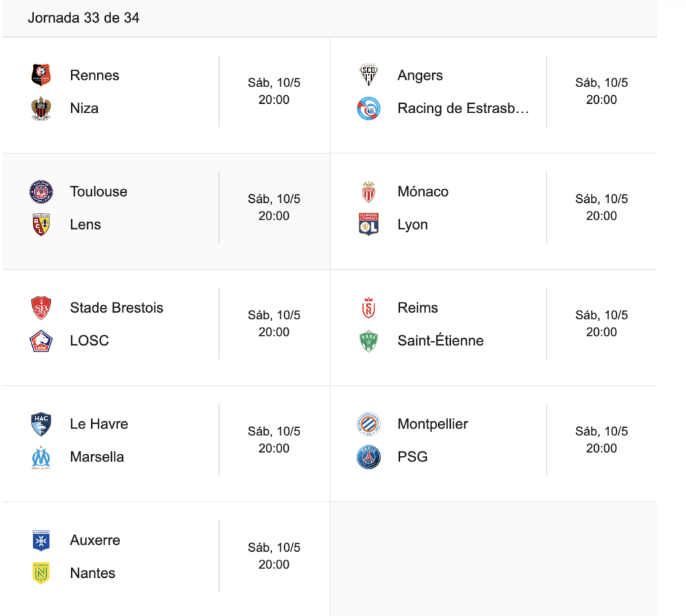The height and width of the screenshot is (616, 686).
Task: Open the Reims team name link
Action: tap(417, 308)
